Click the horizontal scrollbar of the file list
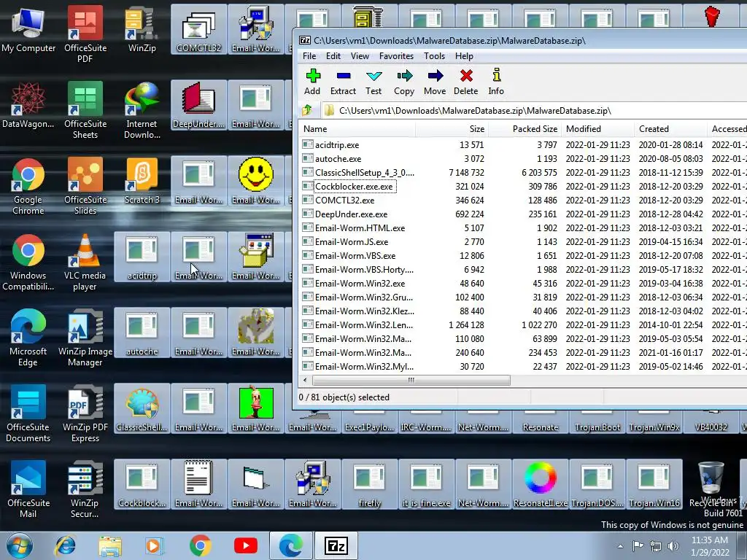 (411, 380)
